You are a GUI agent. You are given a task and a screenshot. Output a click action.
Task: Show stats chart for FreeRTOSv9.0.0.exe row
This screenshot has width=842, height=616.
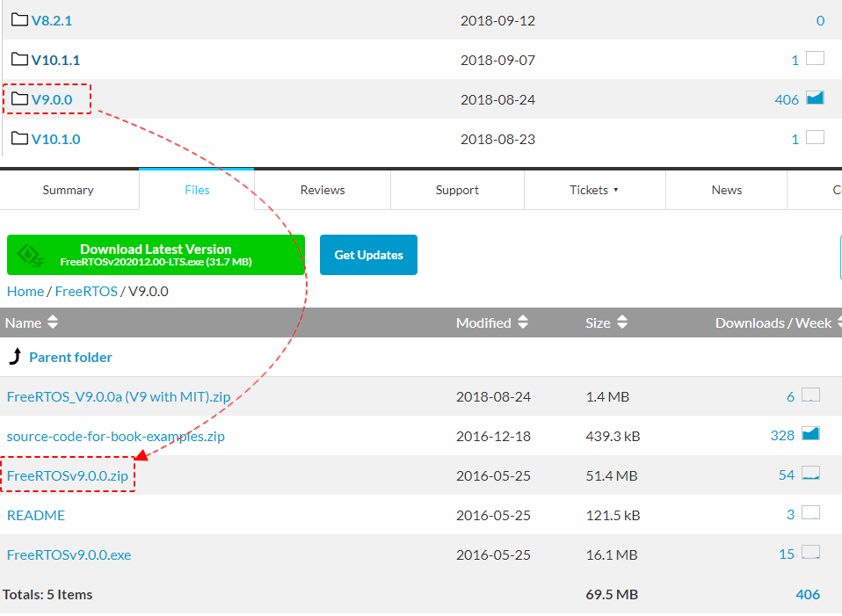click(811, 552)
